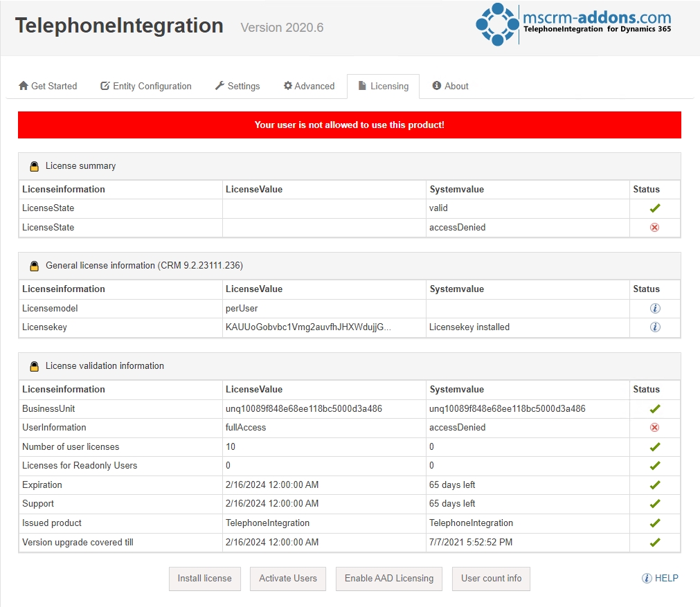Image resolution: width=700 pixels, height=607 pixels.
Task: Click the 'License validation information' heading
Action: 105,366
